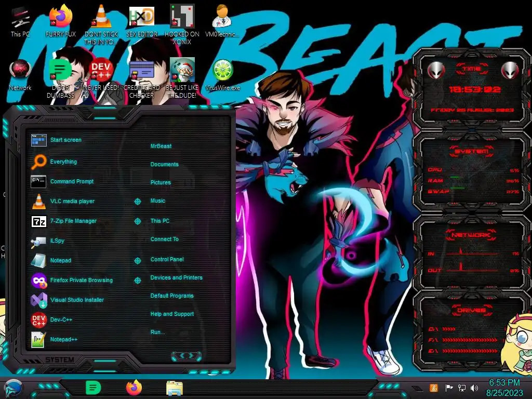This screenshot has height=399, width=532.
Task: Open Control Panel from start menu
Action: (x=167, y=259)
